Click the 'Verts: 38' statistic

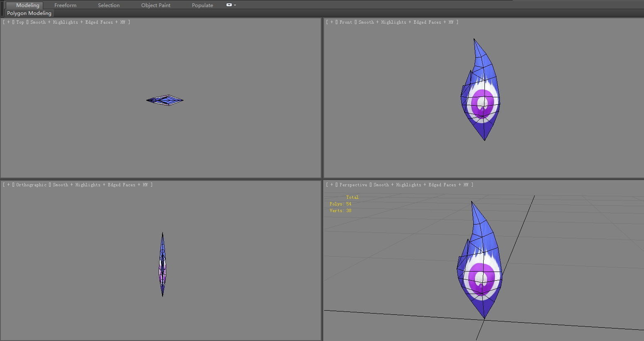340,210
